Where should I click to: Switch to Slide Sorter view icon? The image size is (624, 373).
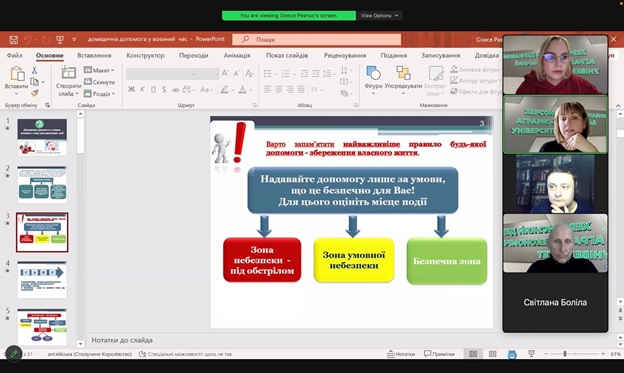tap(492, 353)
